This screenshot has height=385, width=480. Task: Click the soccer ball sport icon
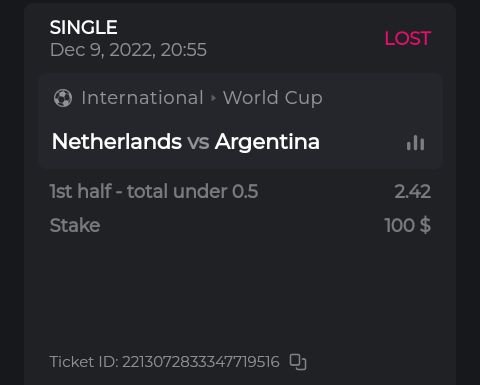[x=63, y=98]
